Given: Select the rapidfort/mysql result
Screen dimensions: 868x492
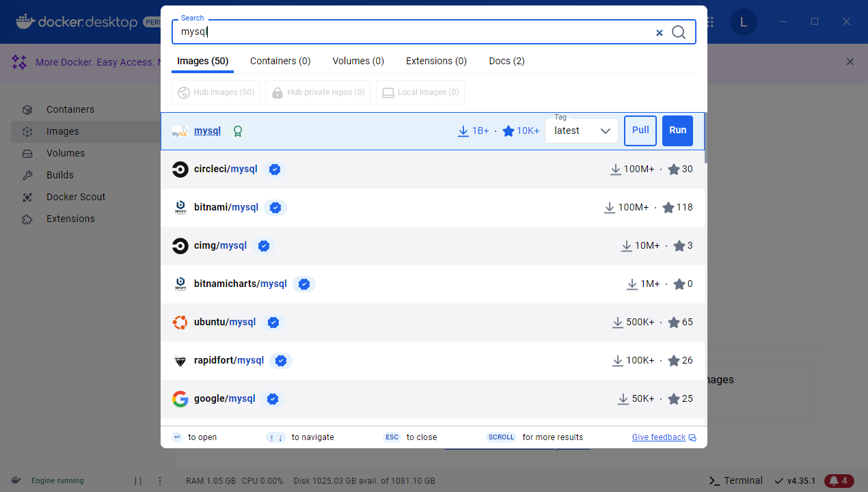Looking at the screenshot, I should [433, 361].
